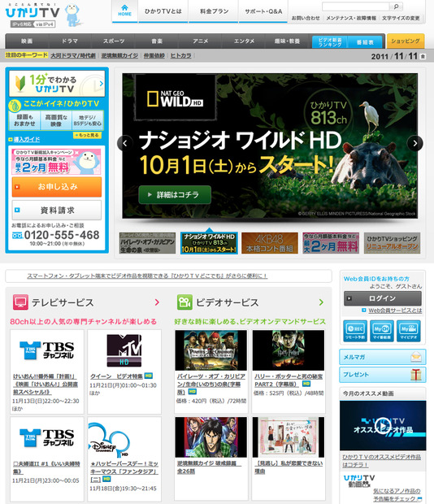Click the Disney Channel HD logo
Screen dimensions: 434x504
[x=109, y=440]
